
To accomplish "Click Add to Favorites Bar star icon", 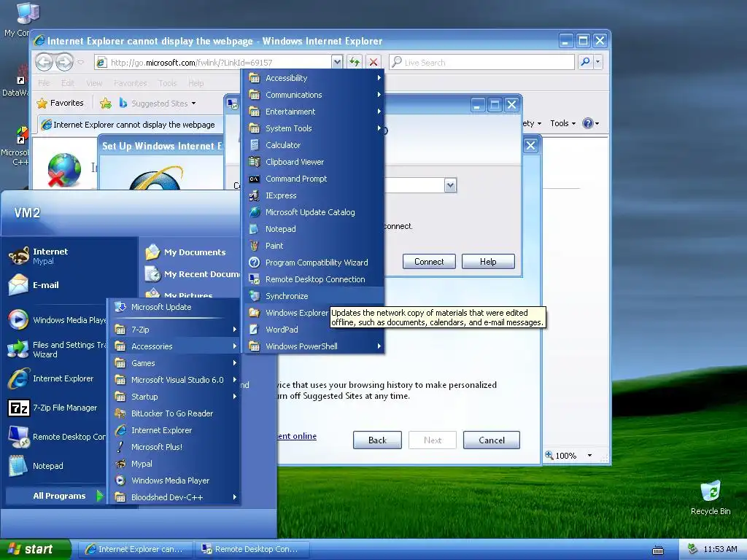I will click(106, 103).
